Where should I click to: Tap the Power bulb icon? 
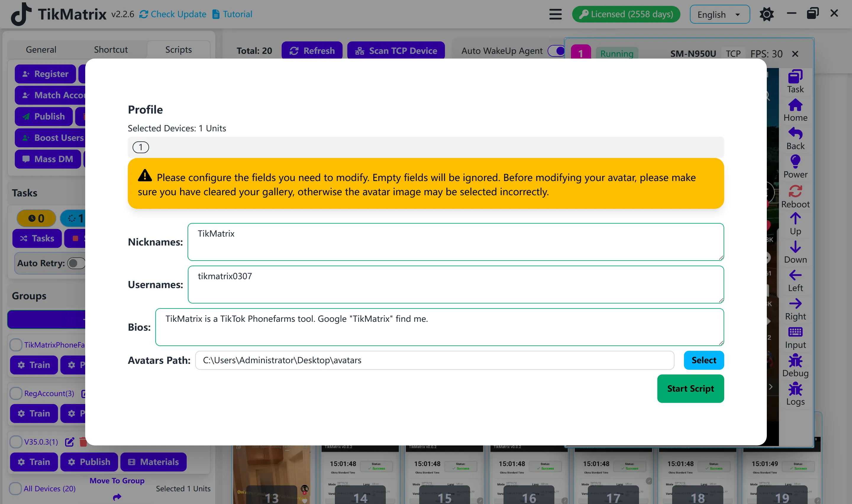795,162
